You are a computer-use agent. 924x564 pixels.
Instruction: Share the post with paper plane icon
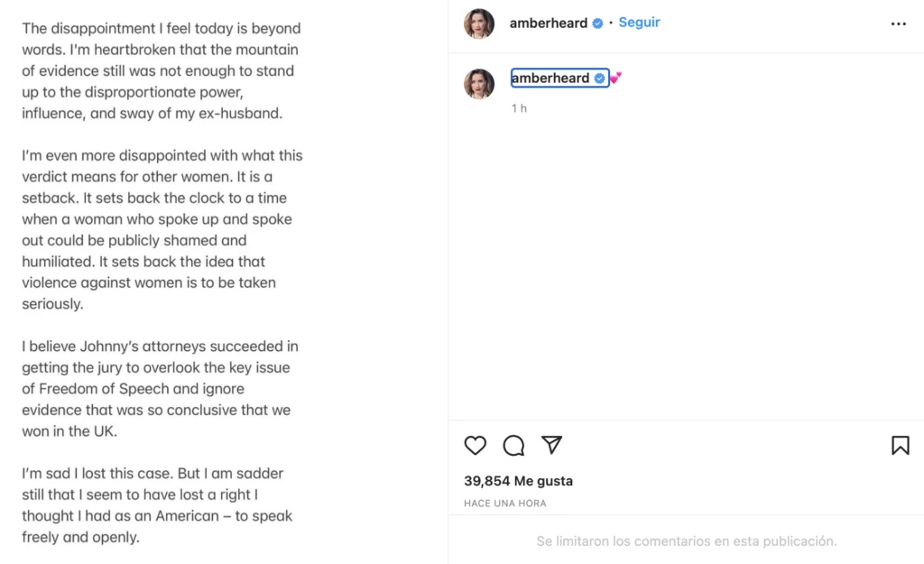551,445
